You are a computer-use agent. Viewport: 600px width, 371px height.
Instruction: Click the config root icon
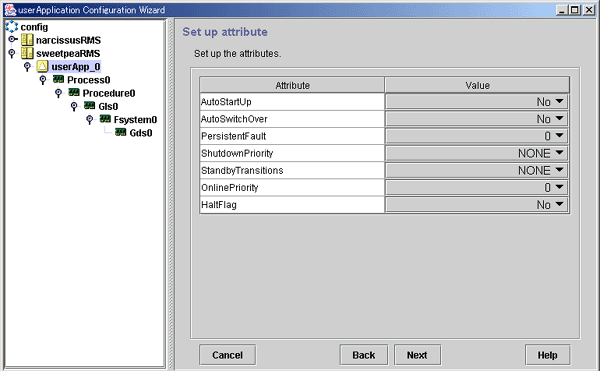pos(11,26)
